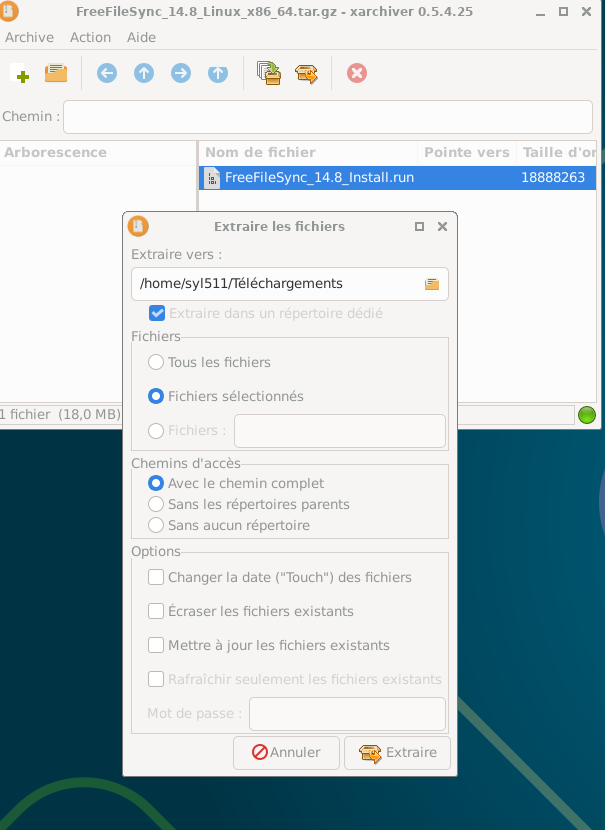
Task: Check 'Changer la date ("Touch") des fichiers'
Action: coord(156,577)
